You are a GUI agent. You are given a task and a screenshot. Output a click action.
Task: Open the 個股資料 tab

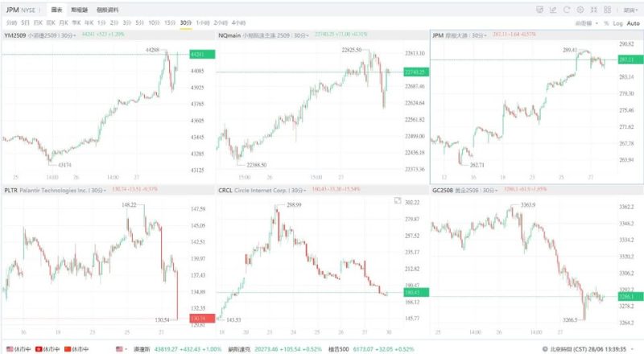tap(107, 10)
